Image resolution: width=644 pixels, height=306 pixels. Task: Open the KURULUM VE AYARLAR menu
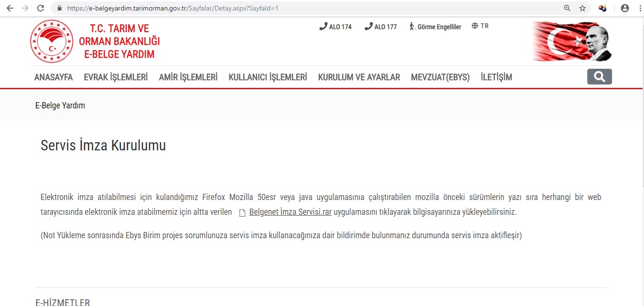[358, 77]
